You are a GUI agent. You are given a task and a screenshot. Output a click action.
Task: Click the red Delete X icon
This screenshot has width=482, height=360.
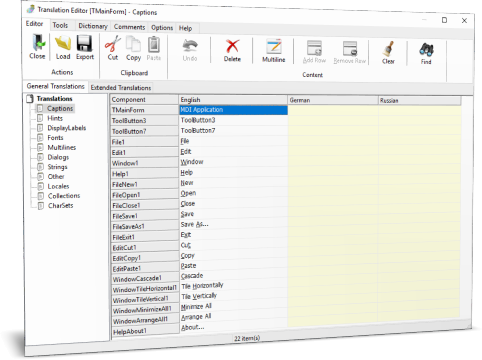[232, 46]
